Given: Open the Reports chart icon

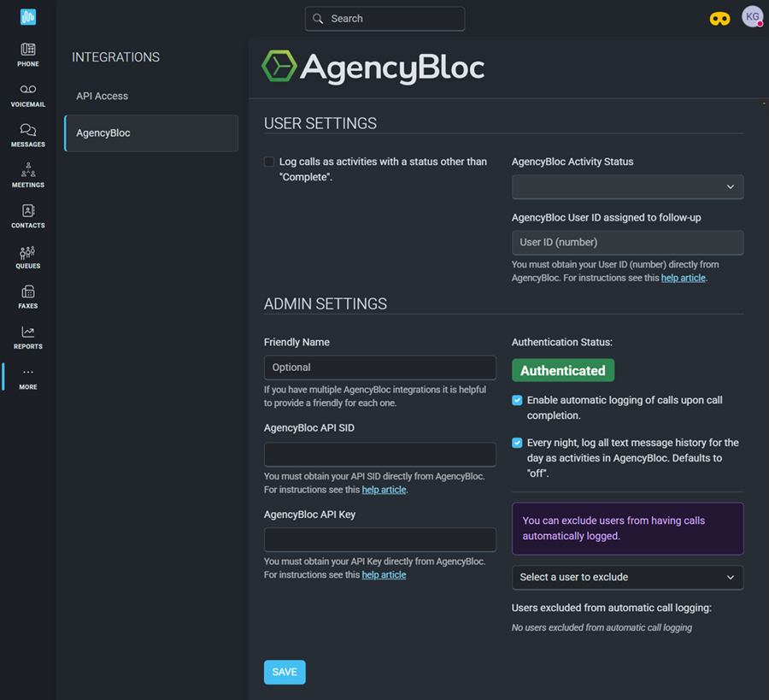Looking at the screenshot, I should click(x=28, y=332).
